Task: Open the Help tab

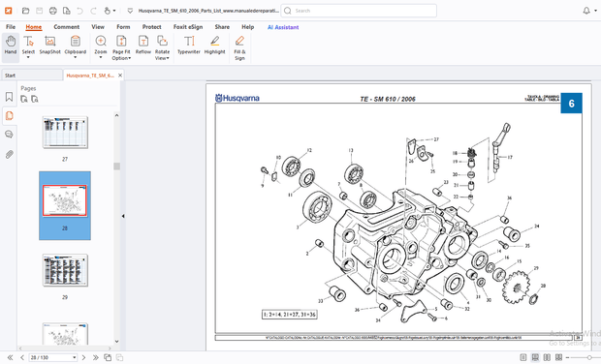Action: pos(247,27)
